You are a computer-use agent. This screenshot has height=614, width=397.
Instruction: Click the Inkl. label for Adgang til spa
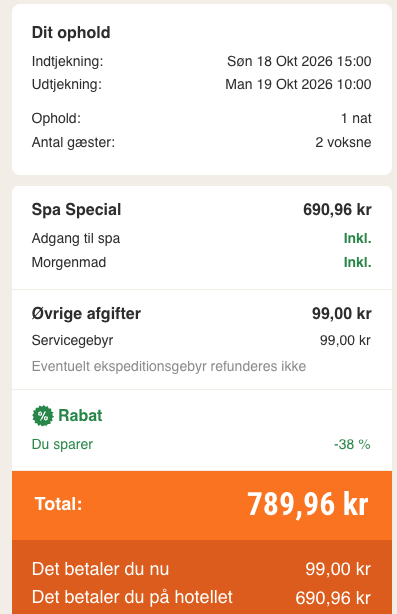pyautogui.click(x=357, y=238)
